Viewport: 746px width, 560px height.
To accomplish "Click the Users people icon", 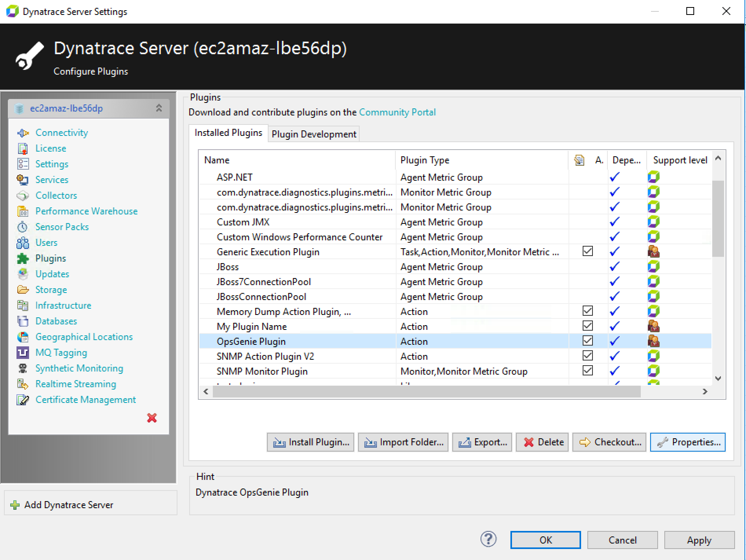I will click(x=23, y=243).
